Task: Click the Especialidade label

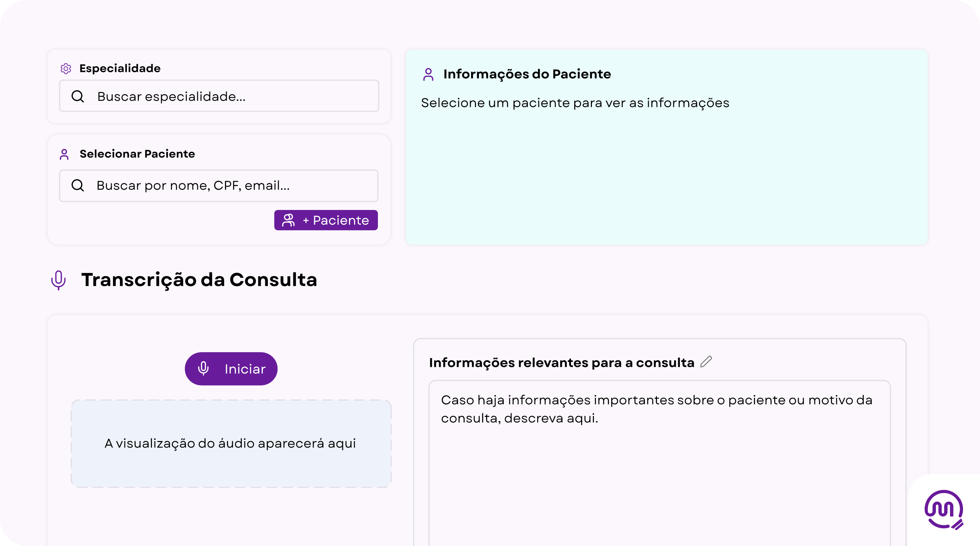Action: pyautogui.click(x=120, y=69)
